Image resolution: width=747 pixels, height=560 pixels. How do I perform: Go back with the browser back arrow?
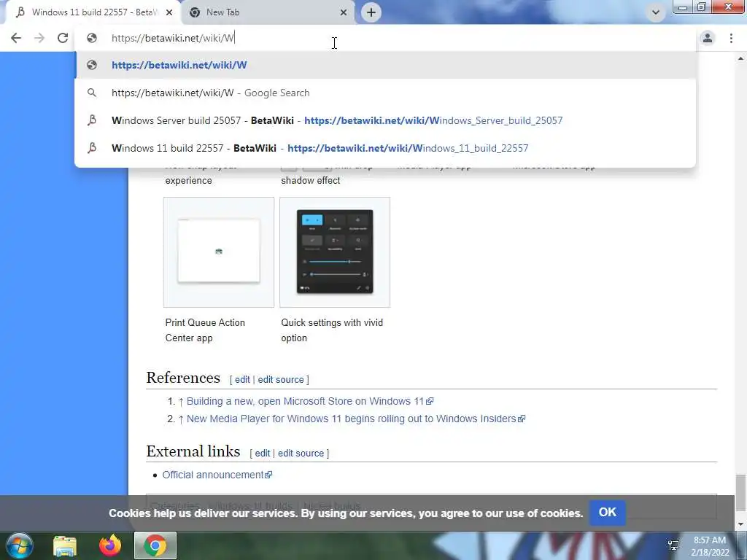click(x=16, y=38)
